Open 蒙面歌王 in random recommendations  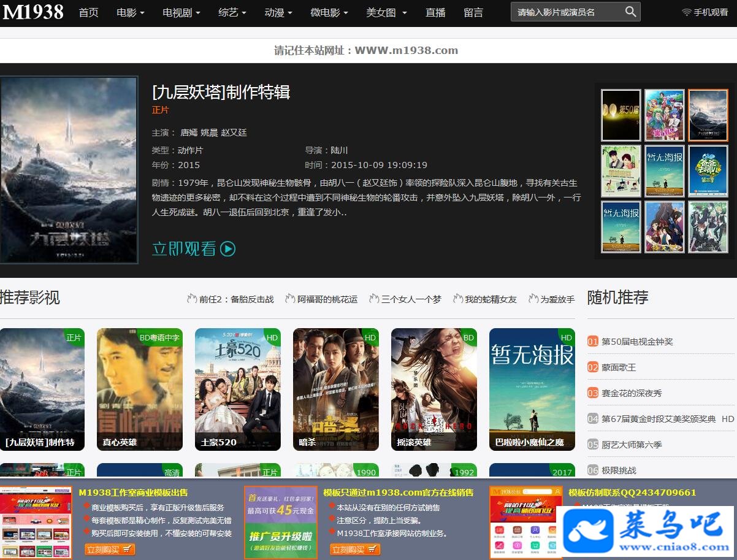(x=619, y=367)
